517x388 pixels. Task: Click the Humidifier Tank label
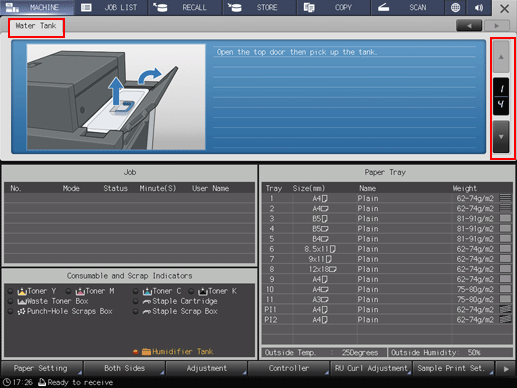(x=183, y=352)
